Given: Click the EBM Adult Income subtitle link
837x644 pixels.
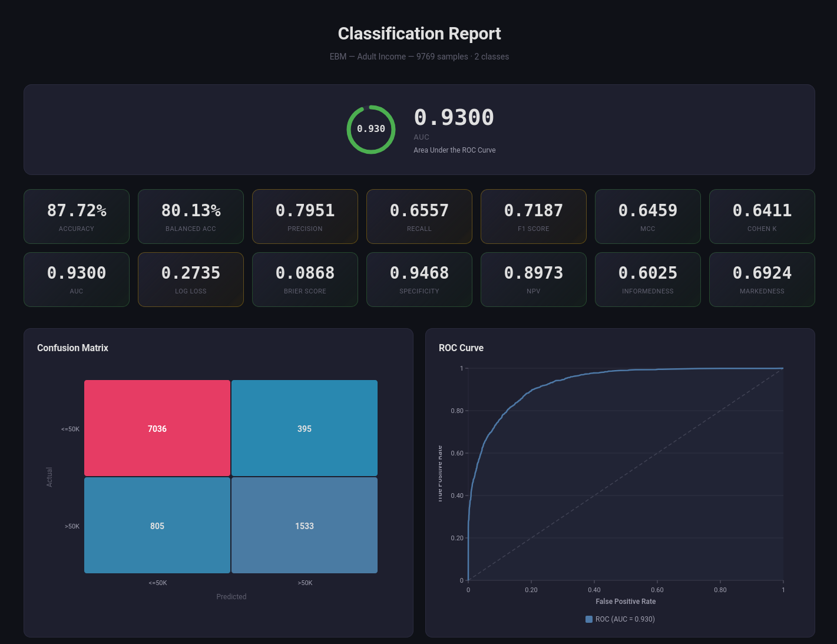Looking at the screenshot, I should pos(419,57).
